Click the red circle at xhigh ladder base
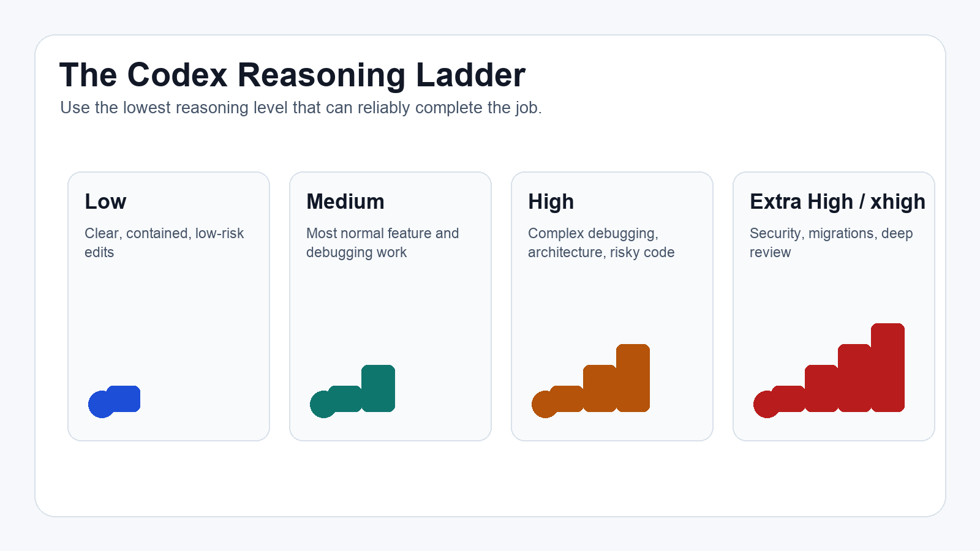 tap(767, 404)
